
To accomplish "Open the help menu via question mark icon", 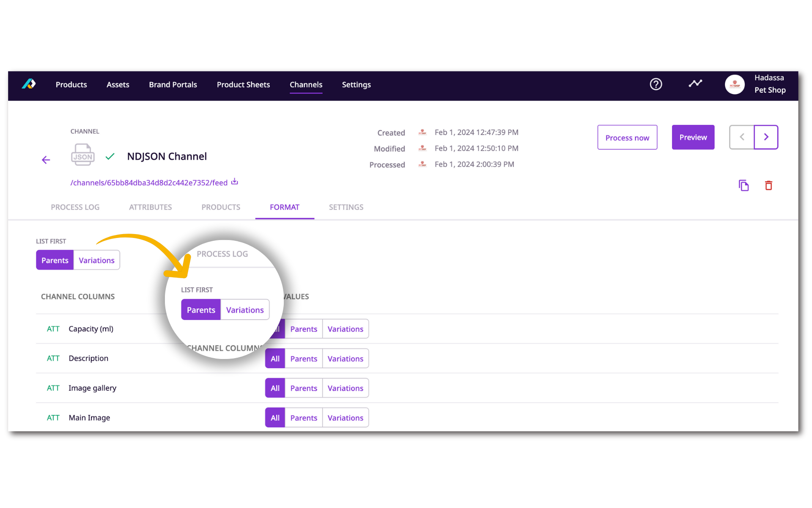I will tap(656, 84).
